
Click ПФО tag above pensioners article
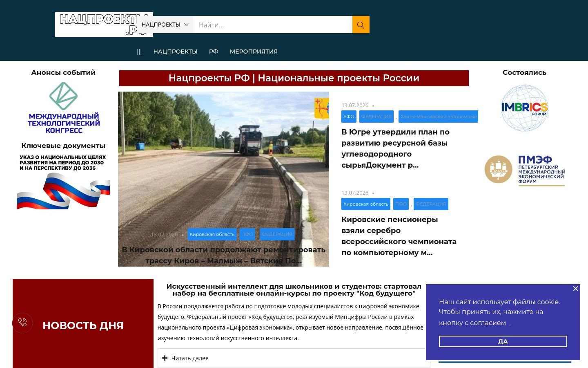[401, 204]
